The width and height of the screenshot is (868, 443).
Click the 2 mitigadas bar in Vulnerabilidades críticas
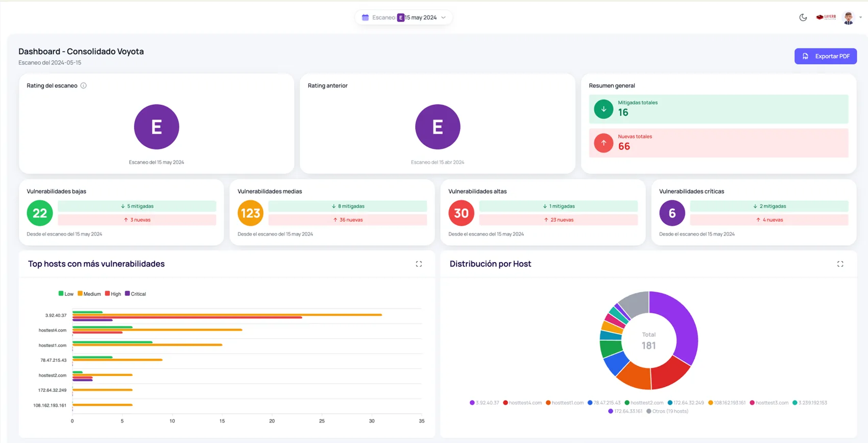[x=769, y=206]
